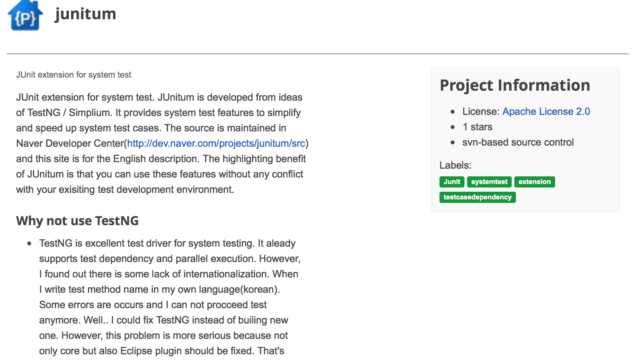Viewport: 640px width, 360px height.
Task: Click the line 'with your exisiting test development environment.'
Action: tap(125, 189)
